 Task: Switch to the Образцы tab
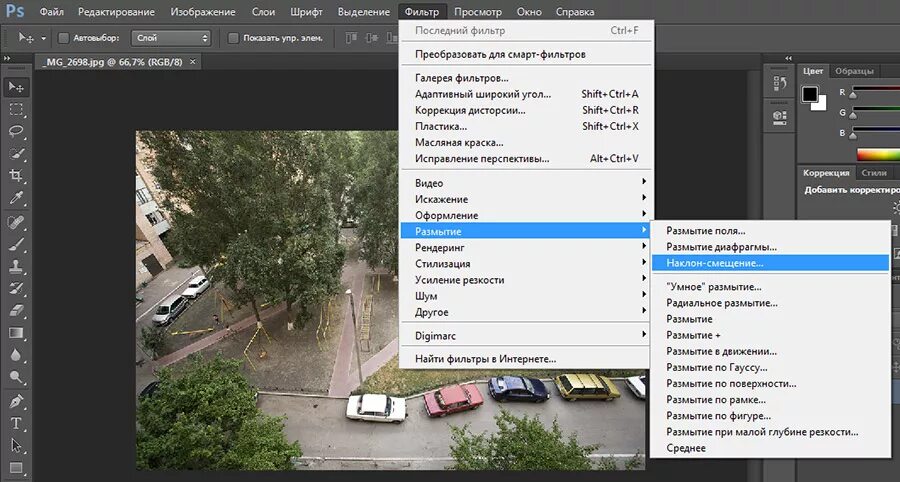point(854,71)
